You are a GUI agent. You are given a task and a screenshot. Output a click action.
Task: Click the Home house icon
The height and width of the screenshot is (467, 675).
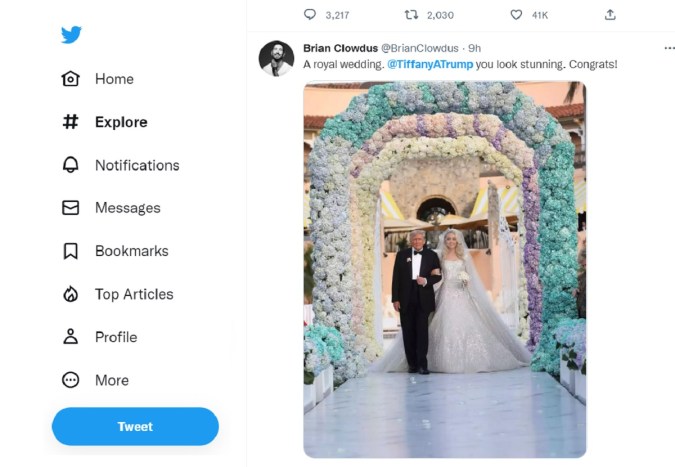point(70,79)
